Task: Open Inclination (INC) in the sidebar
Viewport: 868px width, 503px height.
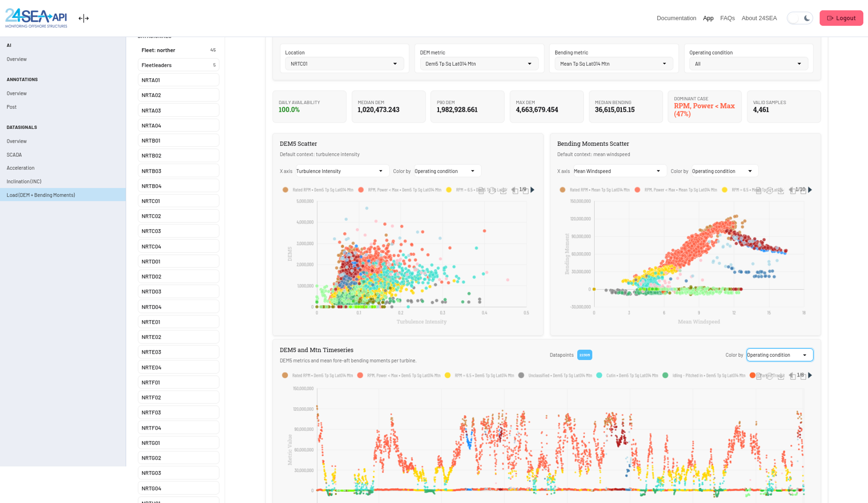Action: coord(24,181)
